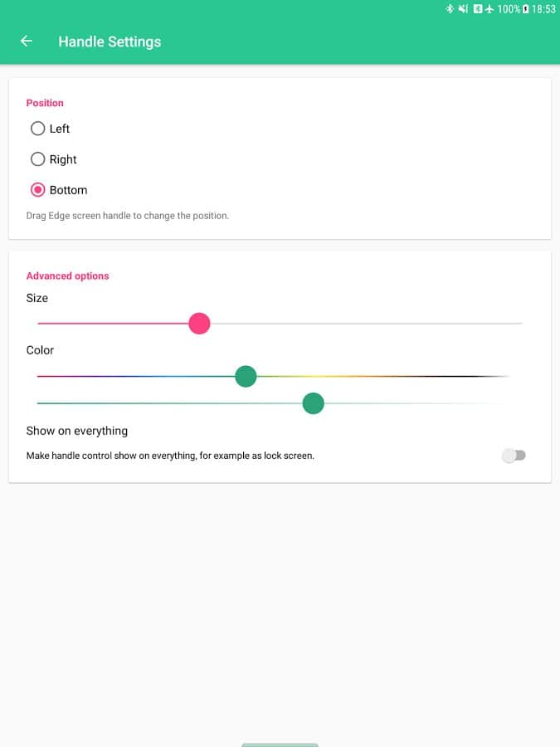
Task: Tap the Bluetooth status icon
Action: click(450, 9)
